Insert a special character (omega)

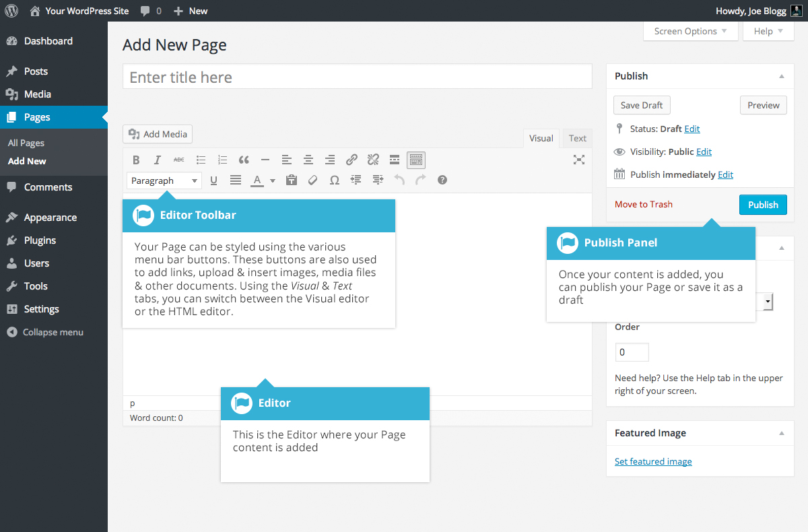334,180
